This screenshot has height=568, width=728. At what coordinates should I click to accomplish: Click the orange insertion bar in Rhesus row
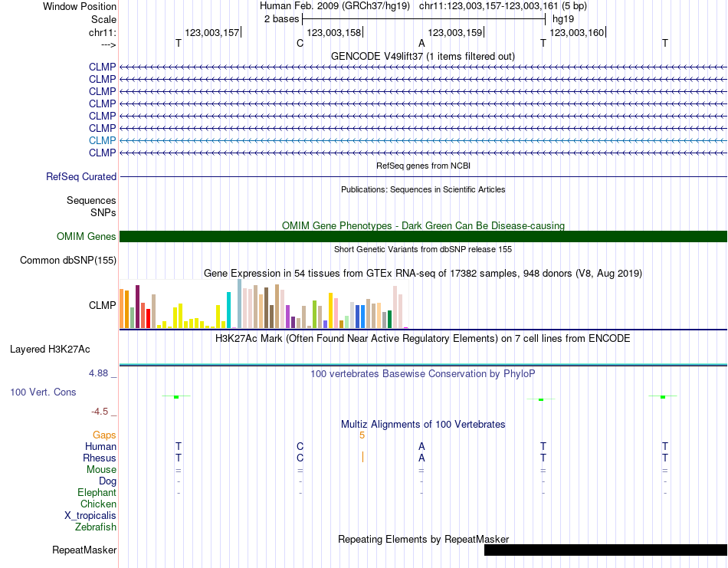(x=362, y=458)
